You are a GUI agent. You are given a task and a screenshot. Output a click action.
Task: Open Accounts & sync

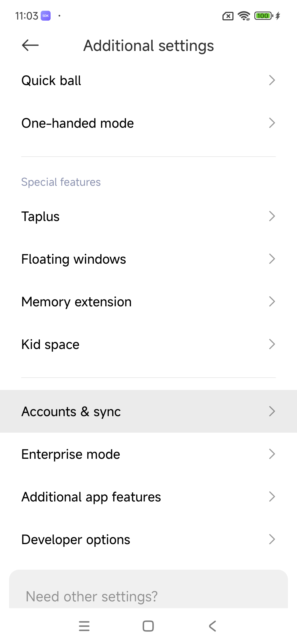148,411
